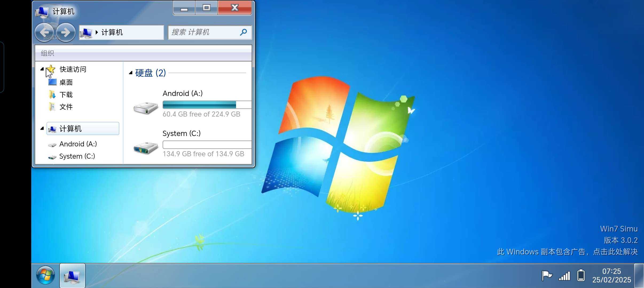Collapse the 计算机 tree section
This screenshot has height=288, width=644.
tap(42, 129)
